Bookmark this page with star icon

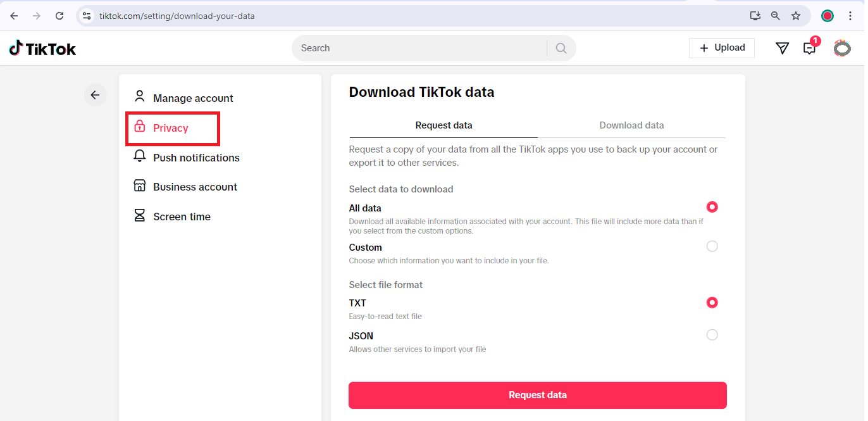click(796, 16)
